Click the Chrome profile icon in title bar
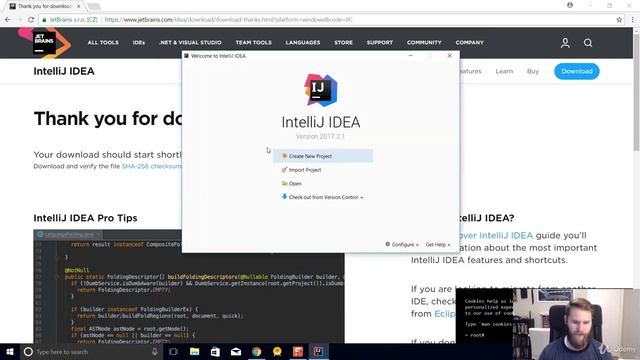The width and height of the screenshot is (640, 360). (x=570, y=5)
